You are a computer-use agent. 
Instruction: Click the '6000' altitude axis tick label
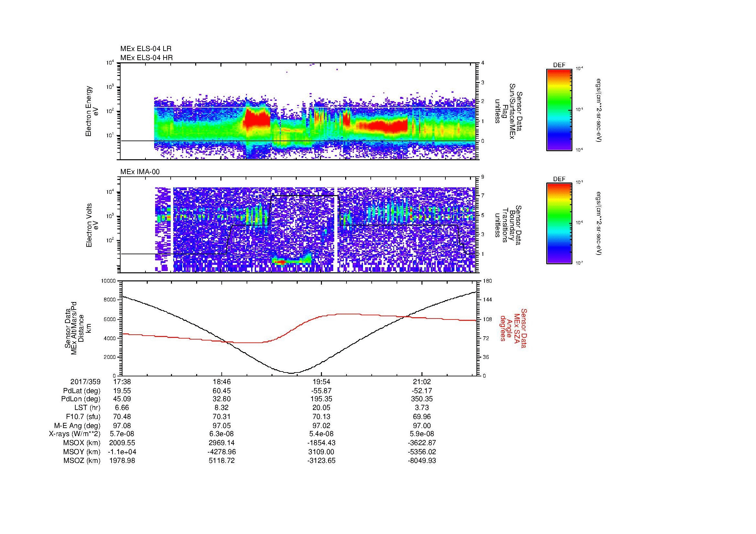[110, 319]
